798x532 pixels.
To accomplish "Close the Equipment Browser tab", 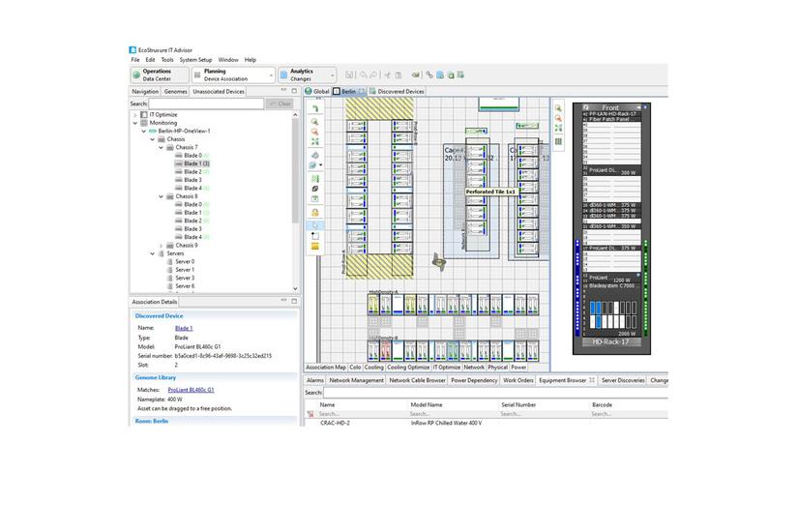I will click(x=592, y=380).
